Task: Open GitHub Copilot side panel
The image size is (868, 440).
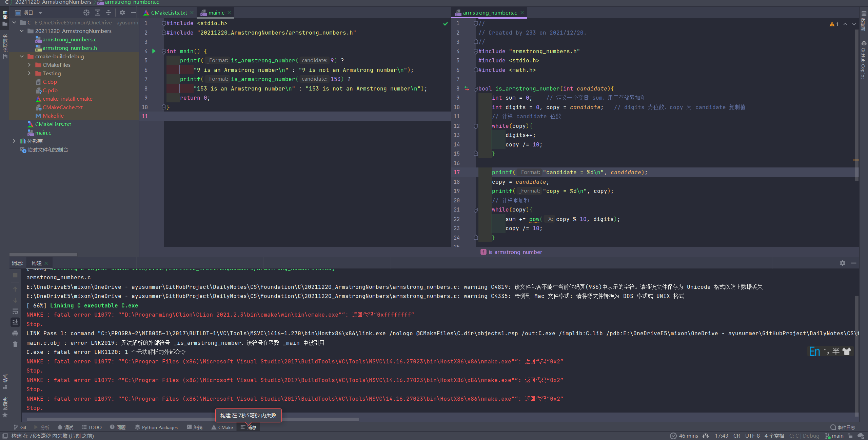Action: [863, 60]
